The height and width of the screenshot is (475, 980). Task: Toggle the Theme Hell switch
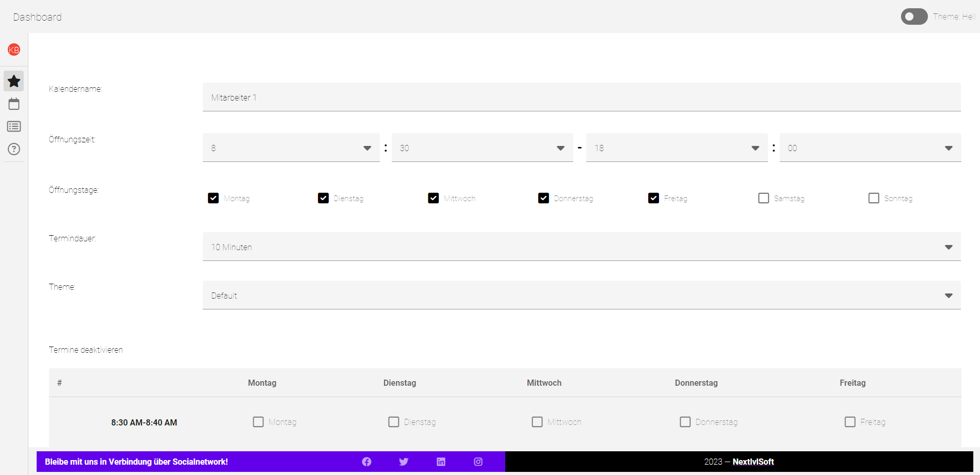pos(914,17)
